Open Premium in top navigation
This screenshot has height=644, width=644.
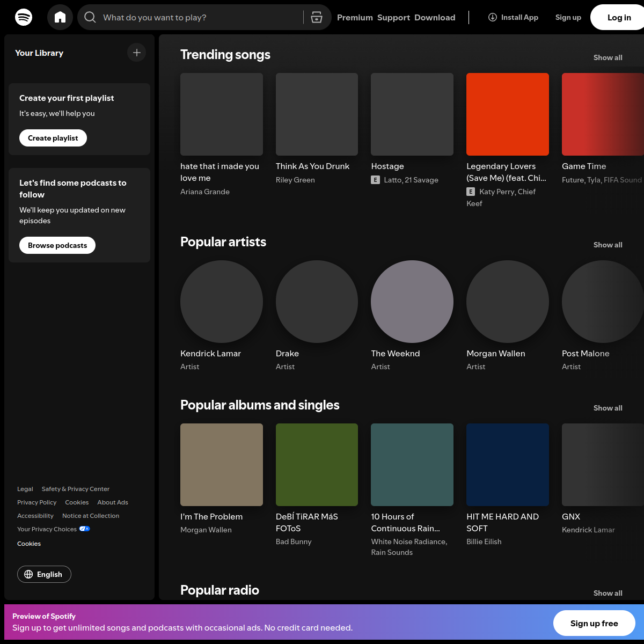coord(355,17)
